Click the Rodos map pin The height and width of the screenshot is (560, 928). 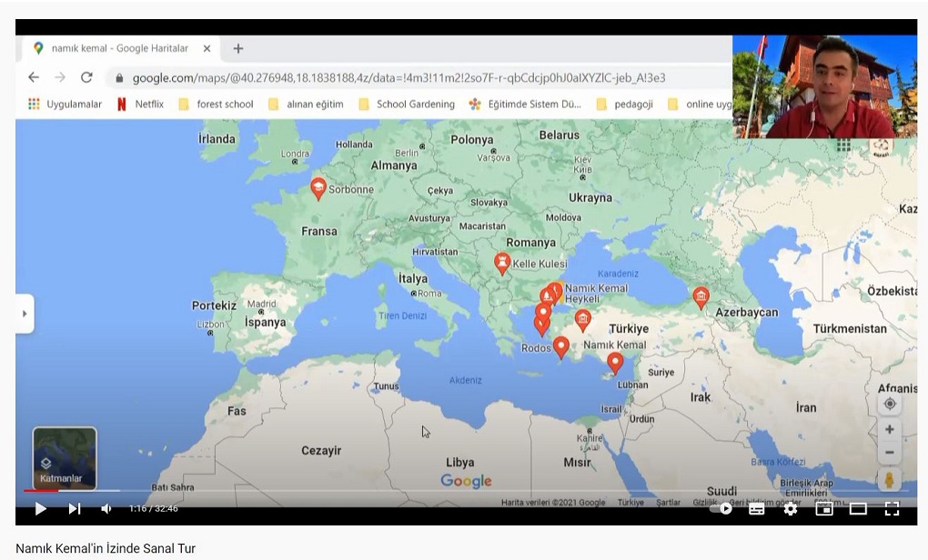click(560, 347)
